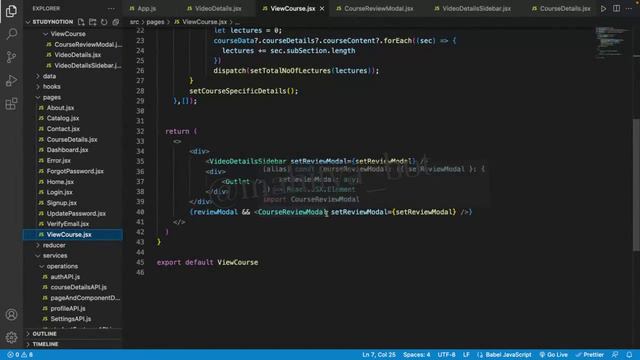Click New Folder icon in explorer header
Image resolution: width=640 pixels, height=360 pixels.
93,22
